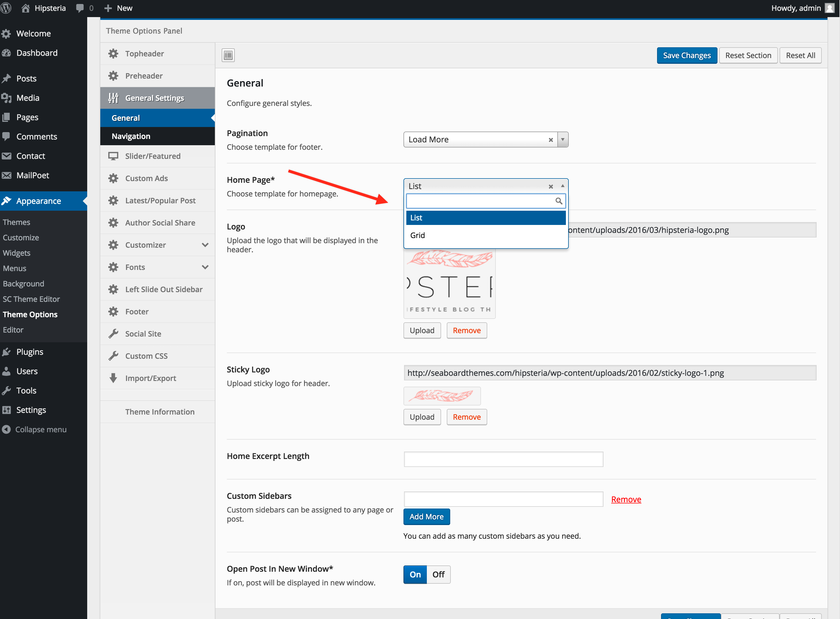Click the Social Site wrench icon
The height and width of the screenshot is (619, 840).
pos(113,333)
